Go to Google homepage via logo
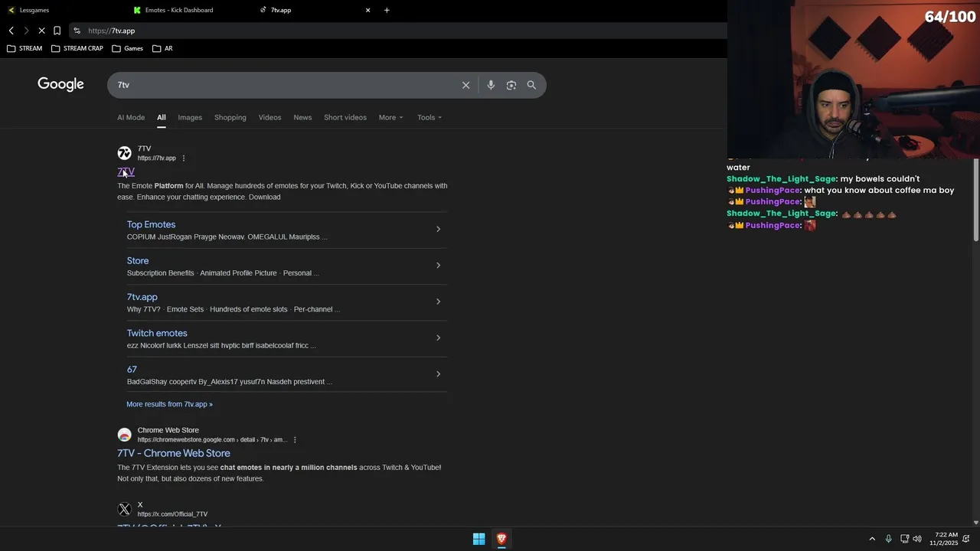 (x=60, y=84)
